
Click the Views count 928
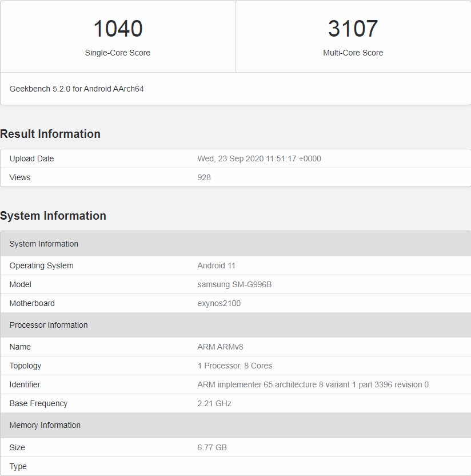pos(204,177)
